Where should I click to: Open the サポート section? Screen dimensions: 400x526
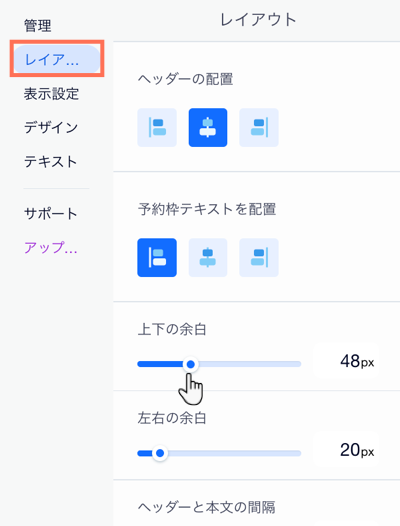pos(51,213)
